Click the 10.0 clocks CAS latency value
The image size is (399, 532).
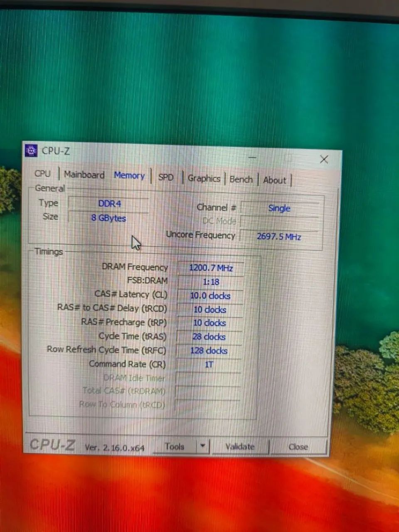point(210,296)
